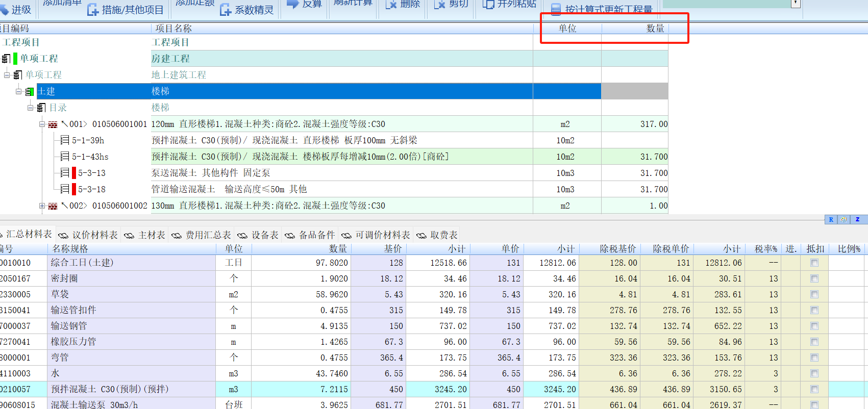Click the small R button above the tabs
The width and height of the screenshot is (868, 409).
click(x=831, y=219)
